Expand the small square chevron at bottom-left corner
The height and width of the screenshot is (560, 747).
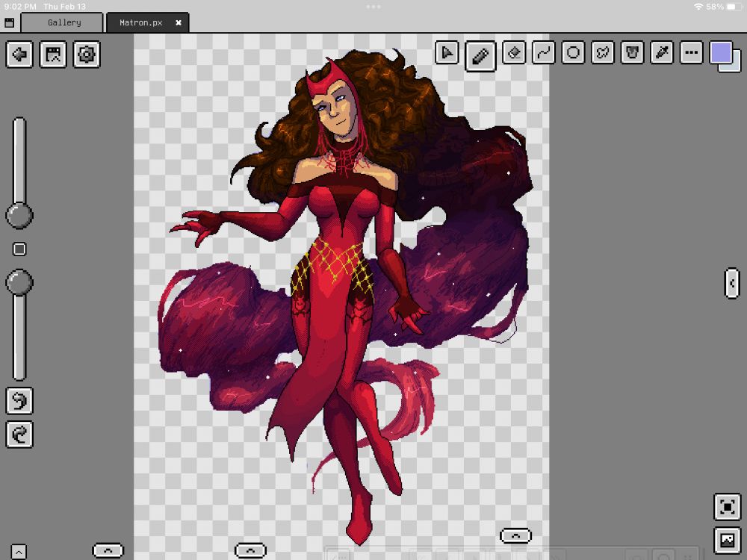(x=19, y=552)
